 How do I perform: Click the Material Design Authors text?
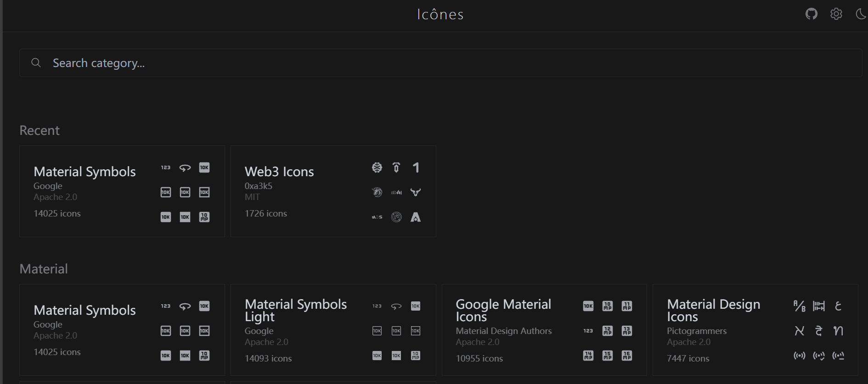[504, 331]
